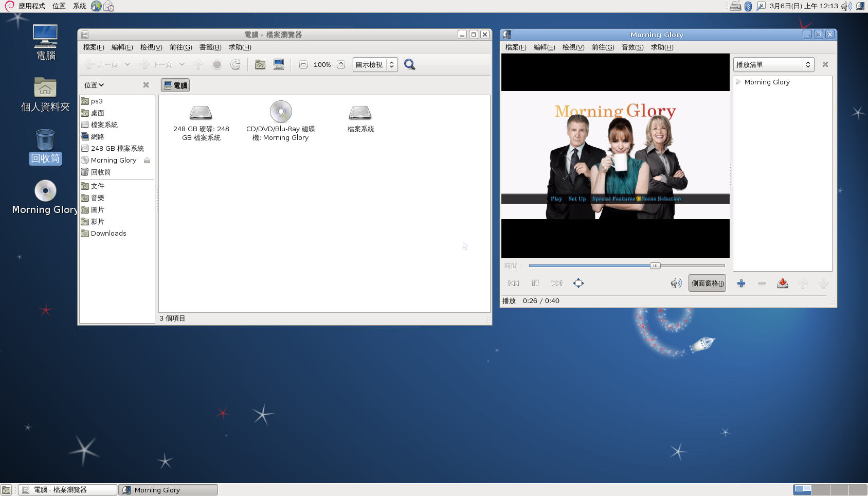
Task: Remove item from playlist with minus icon
Action: (762, 284)
